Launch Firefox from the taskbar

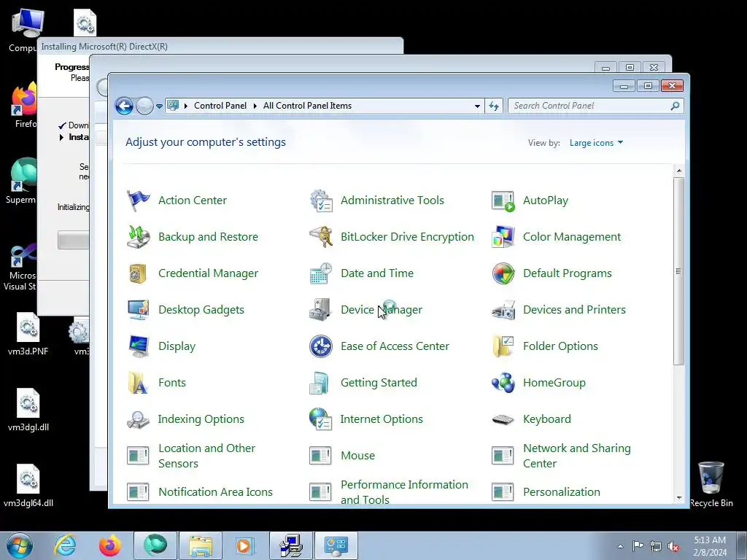point(109,545)
